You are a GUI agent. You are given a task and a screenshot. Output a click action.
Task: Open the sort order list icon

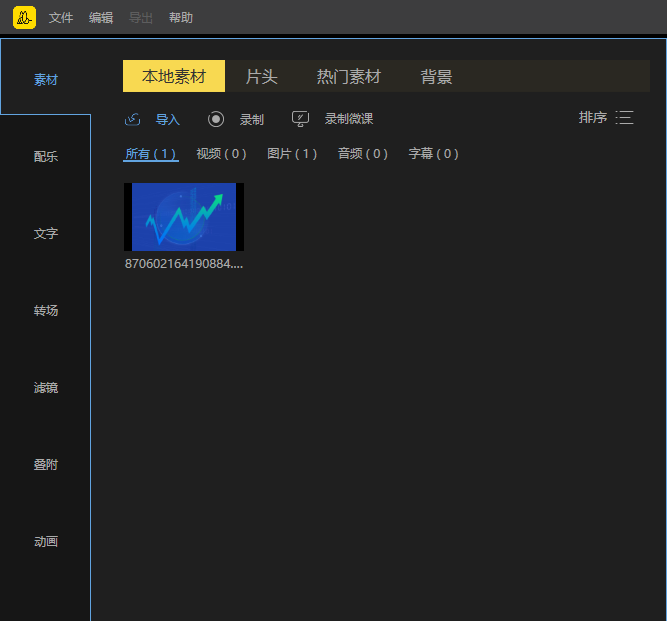coord(625,118)
